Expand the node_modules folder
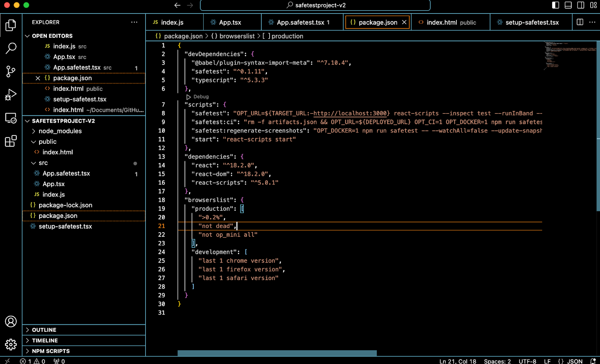Image resolution: width=600 pixels, height=364 pixels. tap(84, 131)
